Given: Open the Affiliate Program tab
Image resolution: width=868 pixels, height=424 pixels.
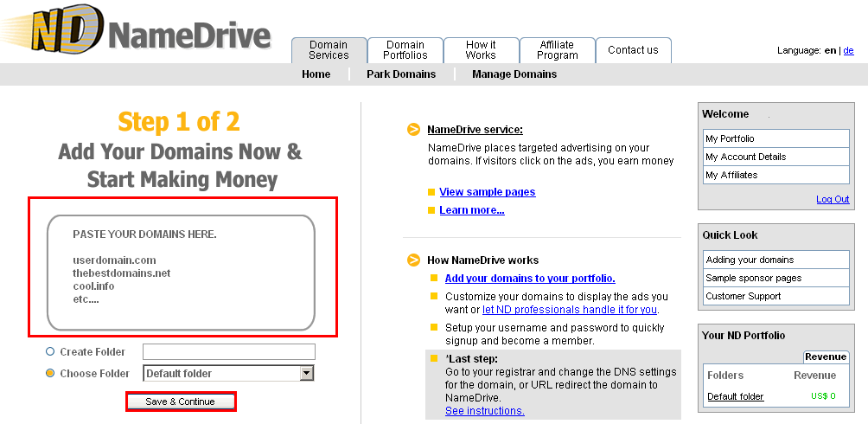Looking at the screenshot, I should [558, 50].
